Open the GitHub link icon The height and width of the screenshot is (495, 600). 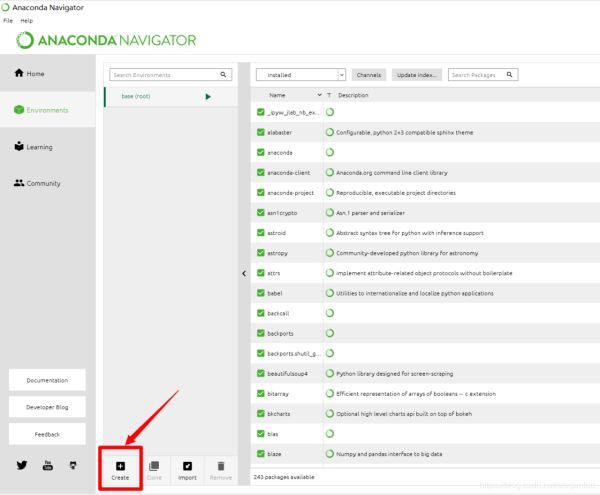[x=72, y=465]
